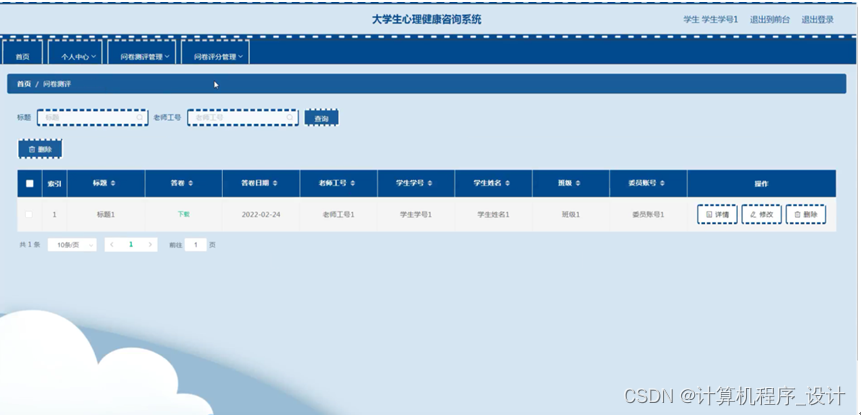Click 退出到前台 link

click(770, 20)
